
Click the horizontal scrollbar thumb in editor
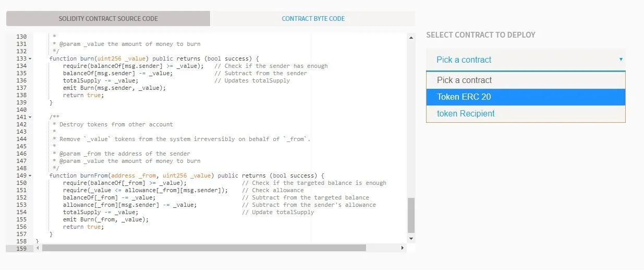(204, 248)
